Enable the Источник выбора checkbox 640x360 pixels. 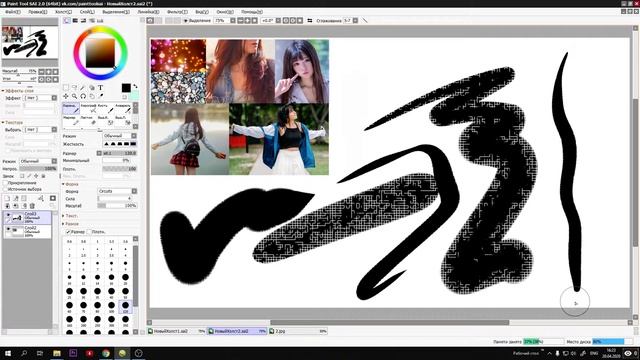[5, 189]
